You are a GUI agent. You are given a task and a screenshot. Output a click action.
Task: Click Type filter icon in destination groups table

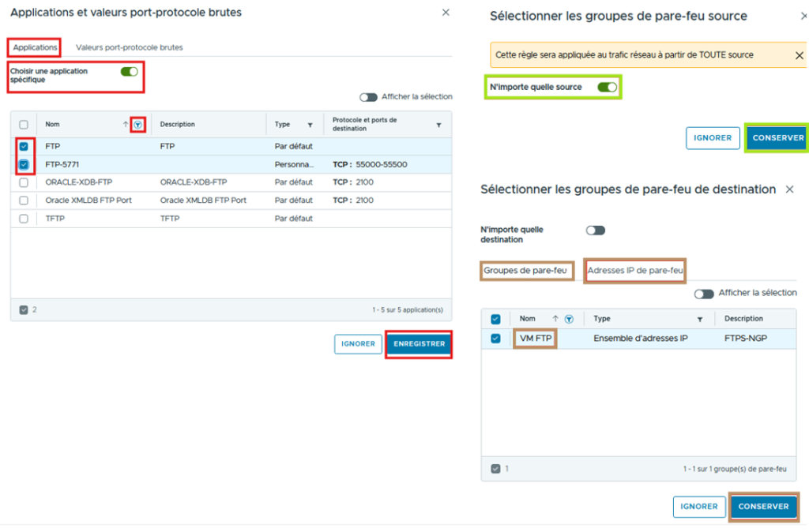coord(700,319)
